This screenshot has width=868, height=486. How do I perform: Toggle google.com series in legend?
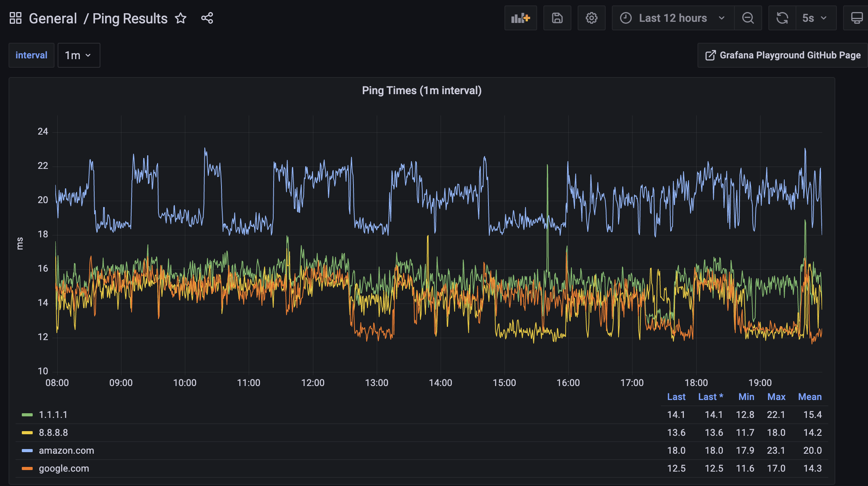pos(64,468)
